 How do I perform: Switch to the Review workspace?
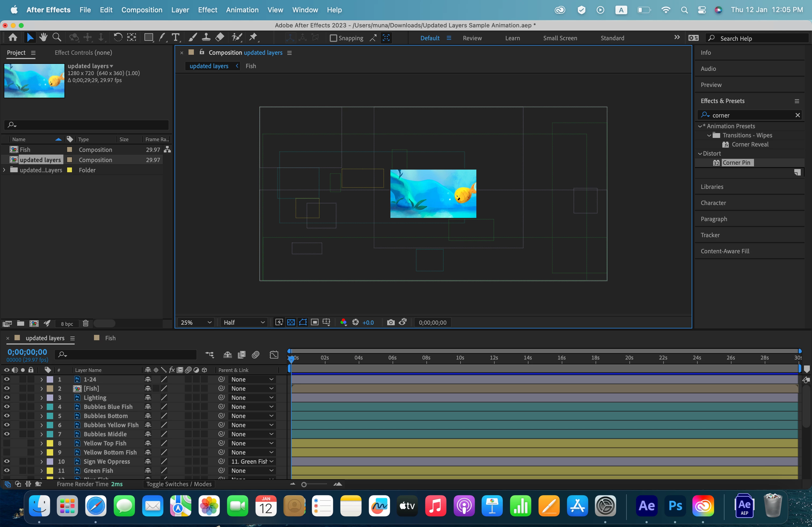(x=472, y=38)
